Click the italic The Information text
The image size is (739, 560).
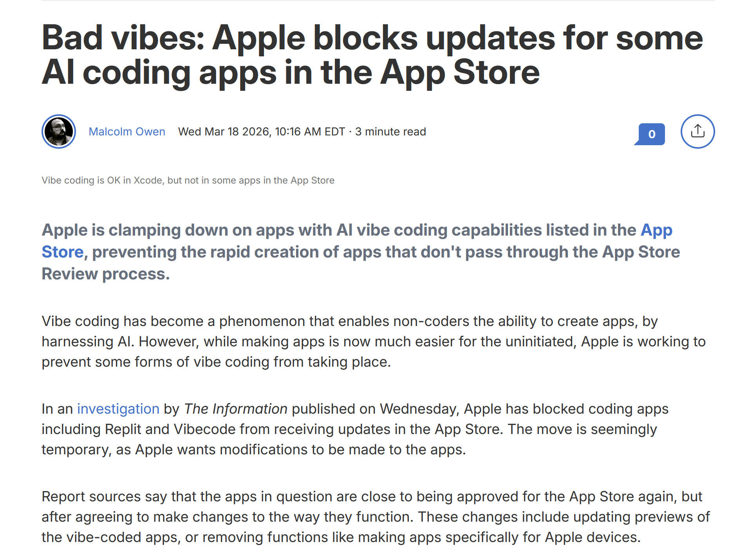[x=236, y=409]
